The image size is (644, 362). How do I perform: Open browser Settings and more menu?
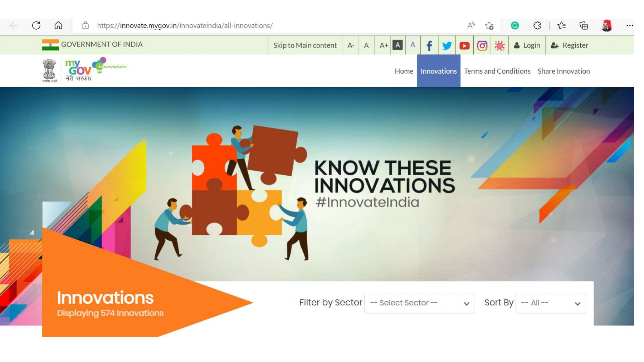pos(629,25)
